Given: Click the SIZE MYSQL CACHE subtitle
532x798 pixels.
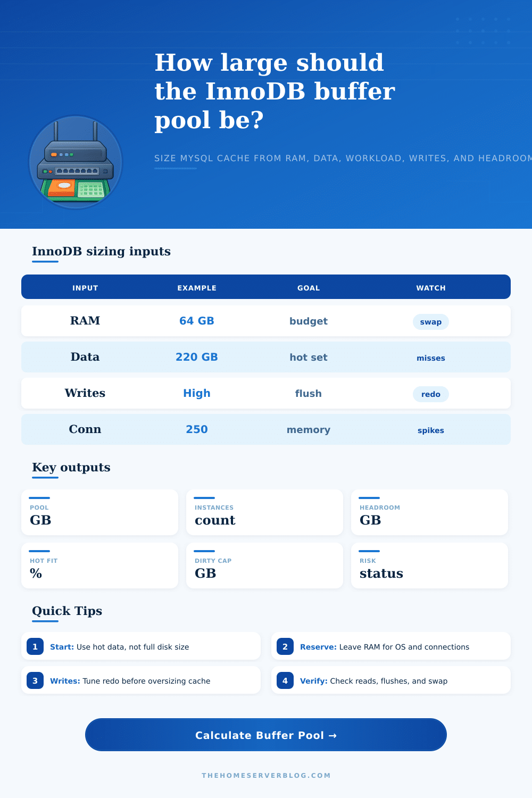Looking at the screenshot, I should 343,158.
